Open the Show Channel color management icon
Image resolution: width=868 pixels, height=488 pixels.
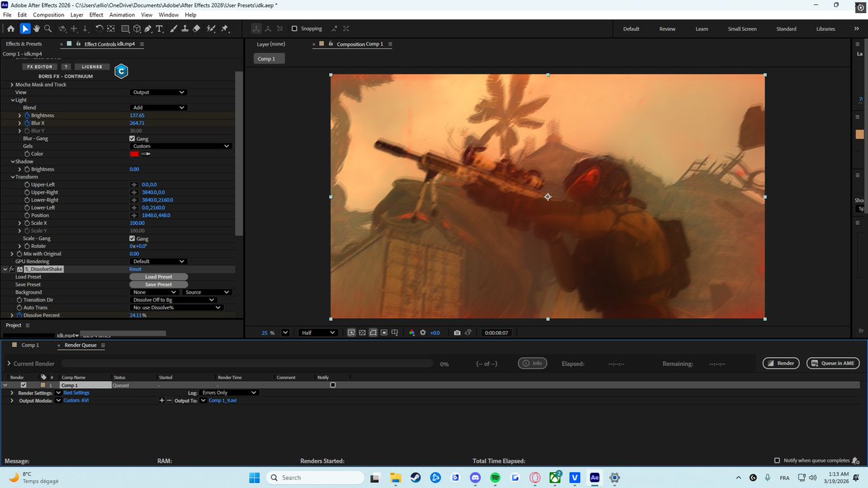pos(412,333)
